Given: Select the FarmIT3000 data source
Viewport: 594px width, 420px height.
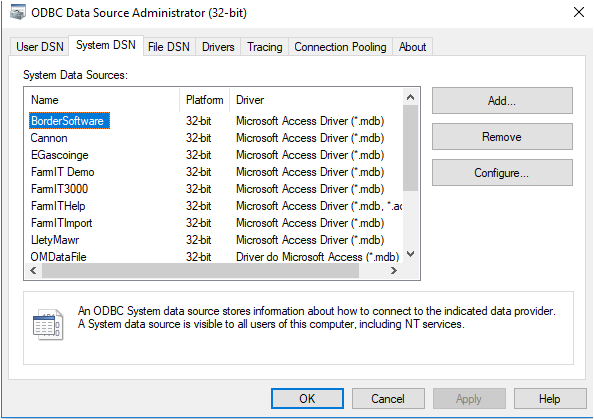Looking at the screenshot, I should [x=59, y=189].
